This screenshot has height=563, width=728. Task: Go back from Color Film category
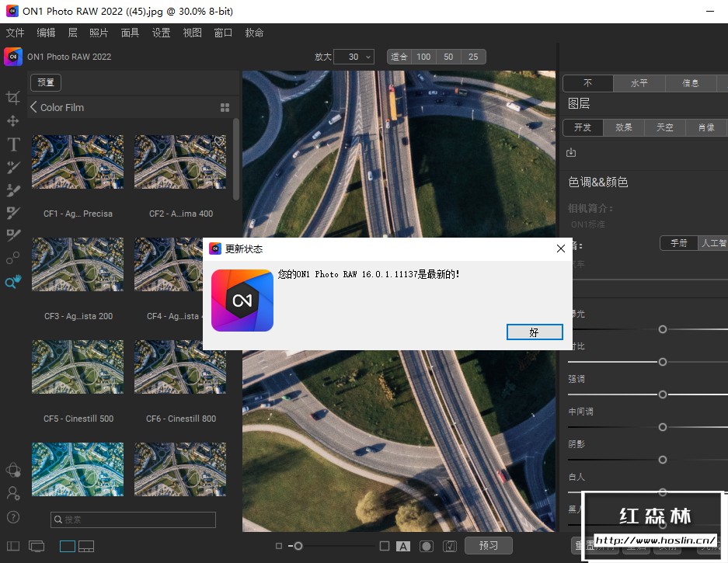tap(34, 107)
